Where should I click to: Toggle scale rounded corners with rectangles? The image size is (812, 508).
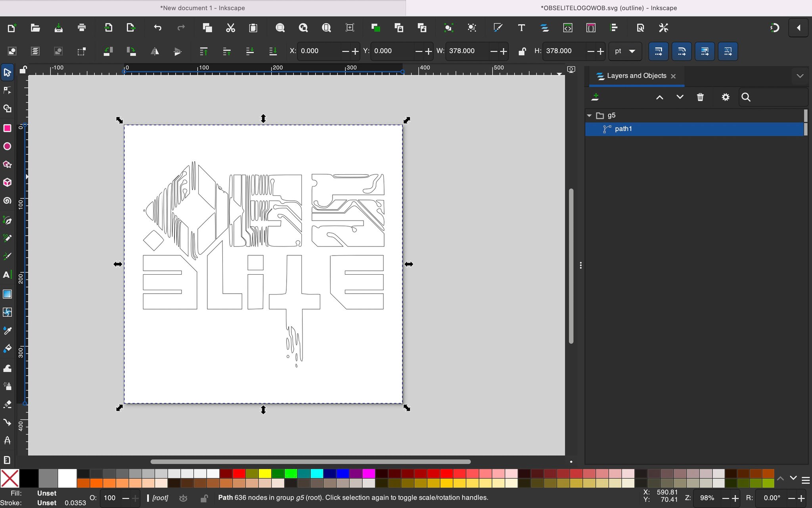(x=682, y=51)
